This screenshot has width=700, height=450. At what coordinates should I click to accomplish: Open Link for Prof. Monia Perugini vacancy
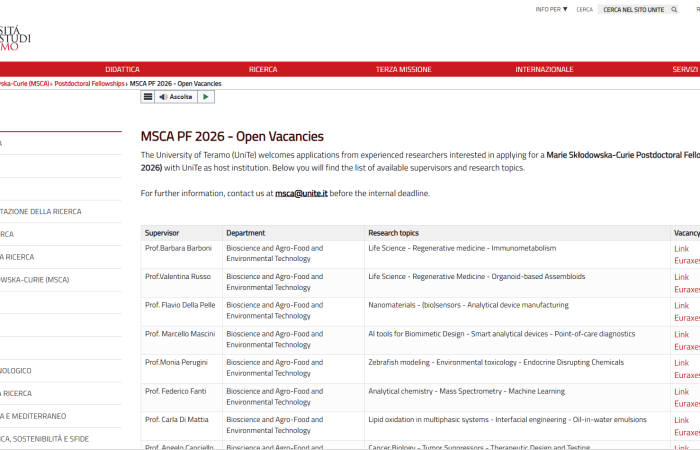point(682,363)
